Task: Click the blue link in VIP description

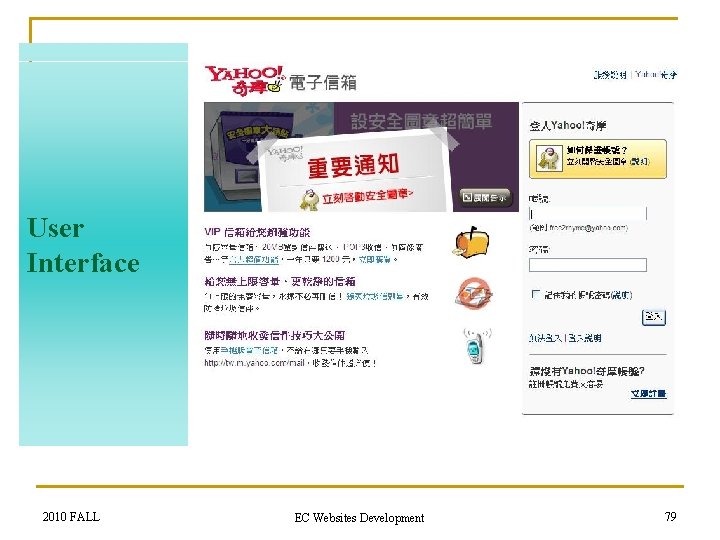Action: tap(253, 259)
